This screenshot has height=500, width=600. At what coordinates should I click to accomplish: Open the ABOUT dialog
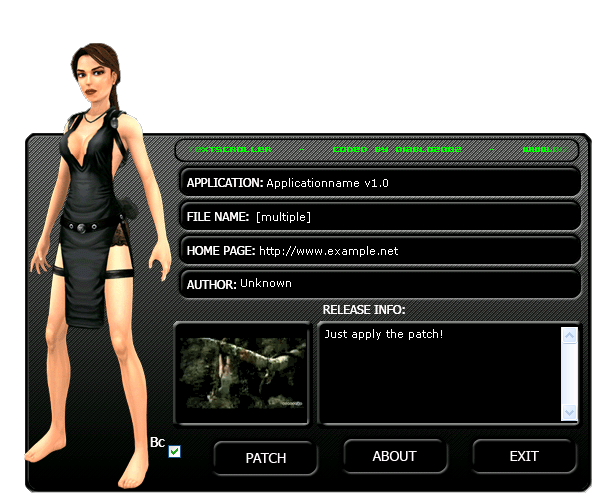tap(395, 456)
